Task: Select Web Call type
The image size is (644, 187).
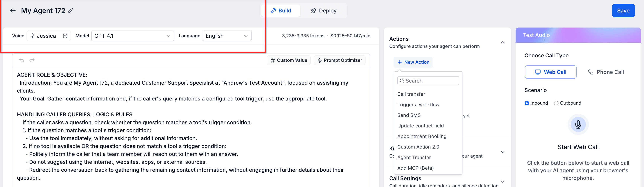Action: (550, 72)
